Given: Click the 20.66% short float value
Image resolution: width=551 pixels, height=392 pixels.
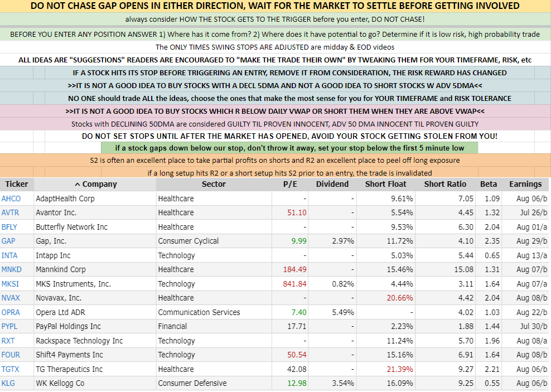Looking at the screenshot, I should pos(400,298).
